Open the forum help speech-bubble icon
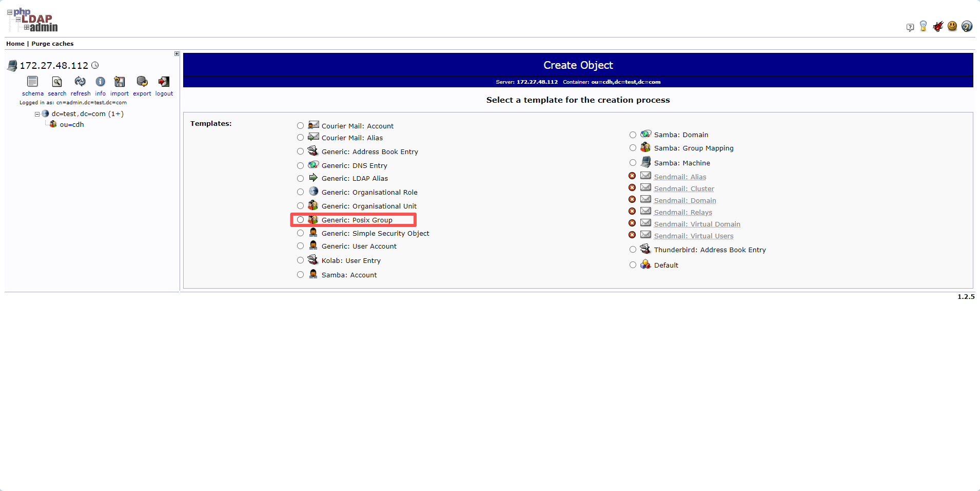The image size is (980, 491). point(910,27)
